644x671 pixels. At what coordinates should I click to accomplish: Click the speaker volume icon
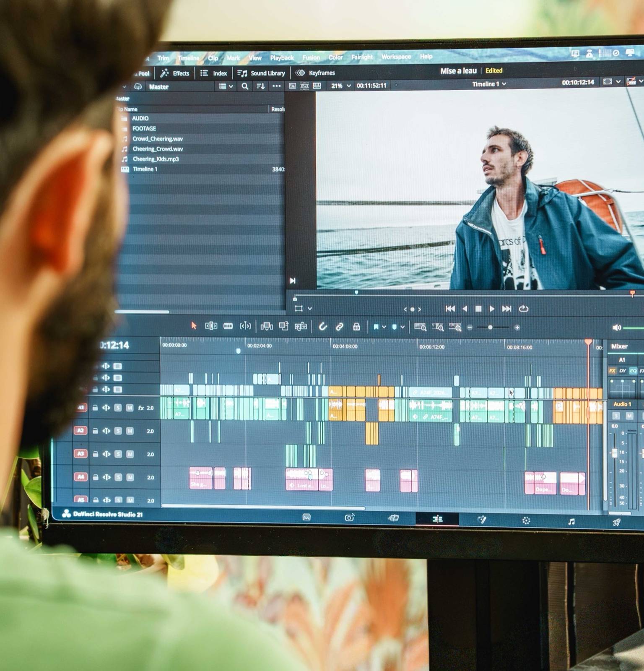pos(617,328)
